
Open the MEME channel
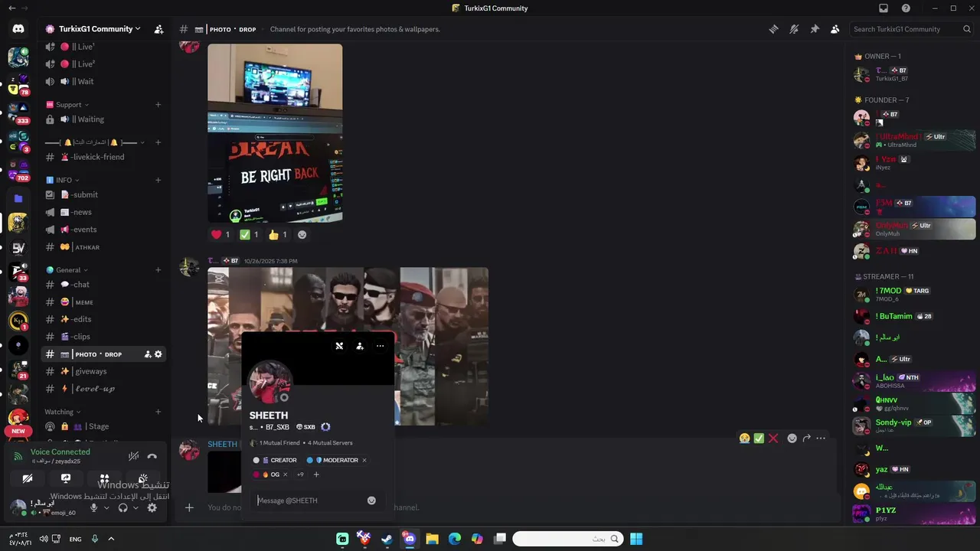[103, 302]
